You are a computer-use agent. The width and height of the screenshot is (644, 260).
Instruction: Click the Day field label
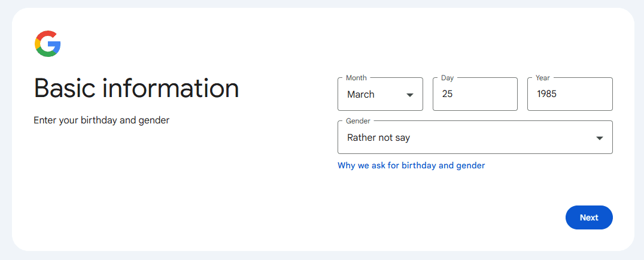pos(447,78)
